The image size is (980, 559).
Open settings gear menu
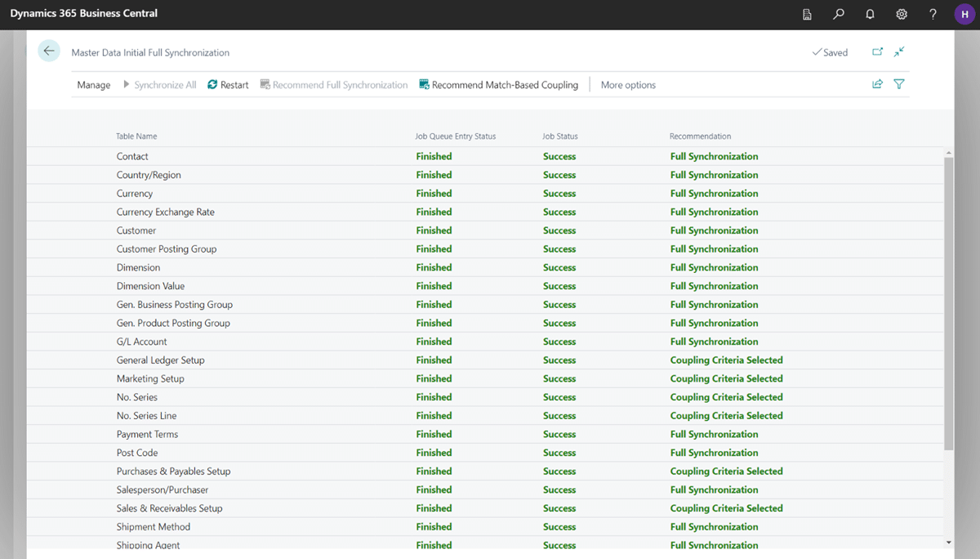tap(902, 14)
